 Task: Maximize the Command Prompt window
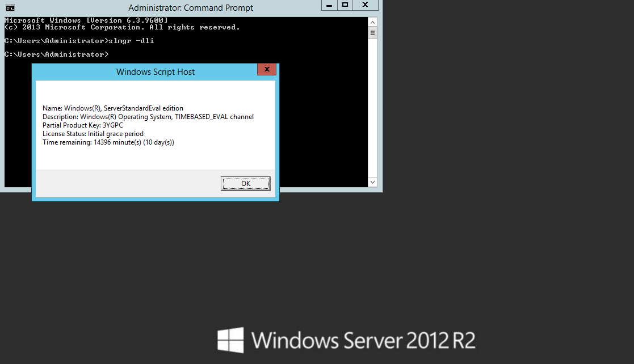(345, 5)
